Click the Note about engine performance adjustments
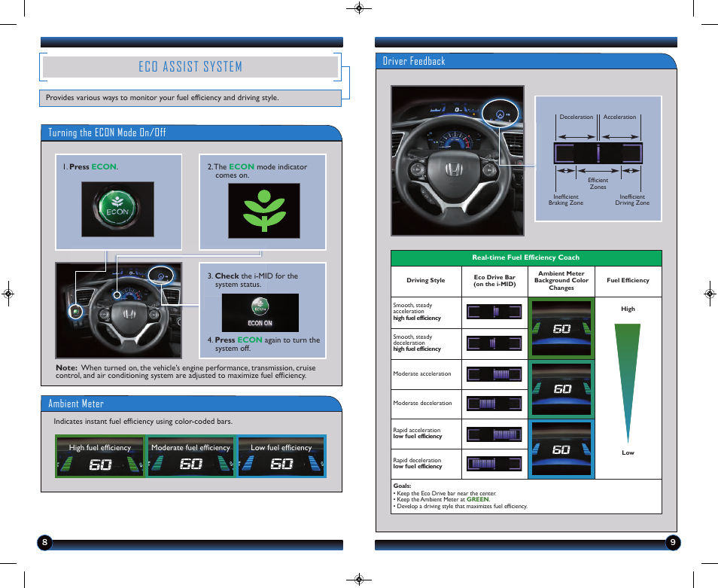The image size is (718, 588). 186,371
